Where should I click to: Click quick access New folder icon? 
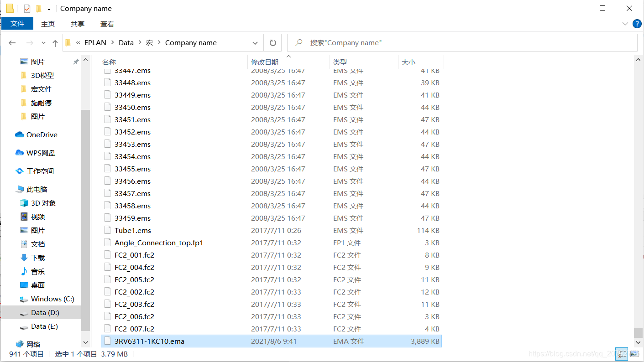(x=38, y=8)
